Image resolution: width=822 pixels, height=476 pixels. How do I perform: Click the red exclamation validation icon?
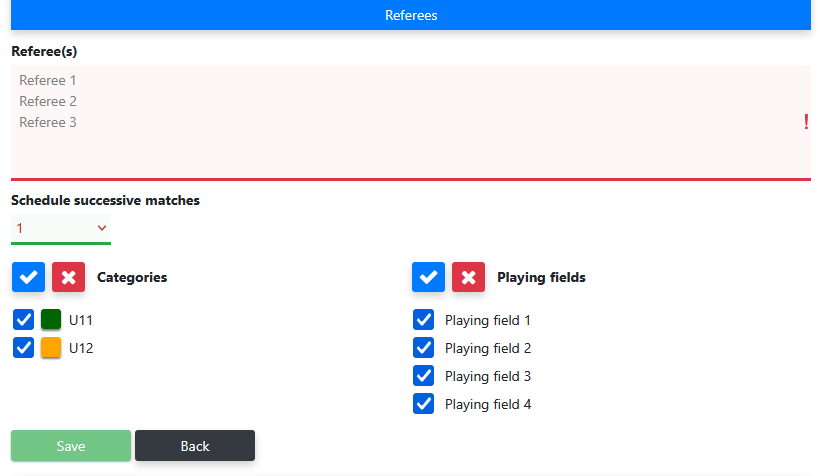(x=806, y=122)
